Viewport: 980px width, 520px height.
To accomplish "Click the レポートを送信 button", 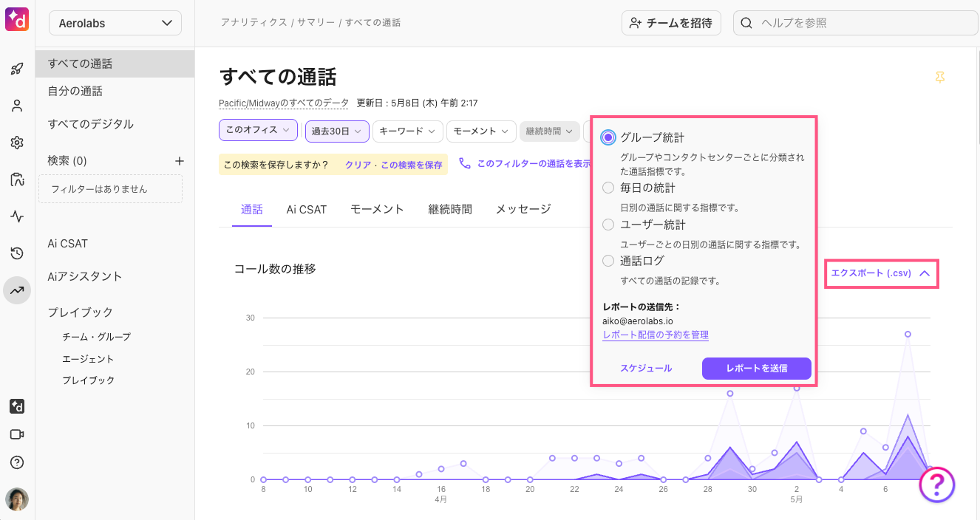I will (x=757, y=368).
